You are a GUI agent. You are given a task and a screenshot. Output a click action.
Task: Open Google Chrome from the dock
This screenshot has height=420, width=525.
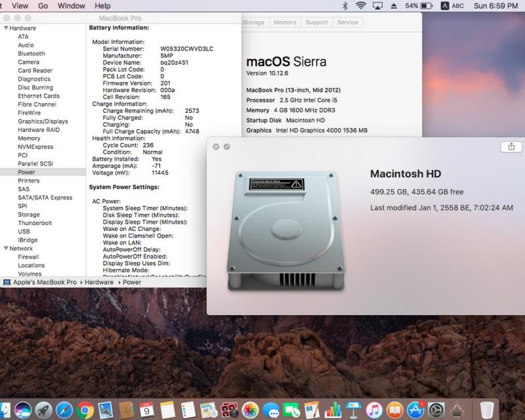pyautogui.click(x=85, y=410)
